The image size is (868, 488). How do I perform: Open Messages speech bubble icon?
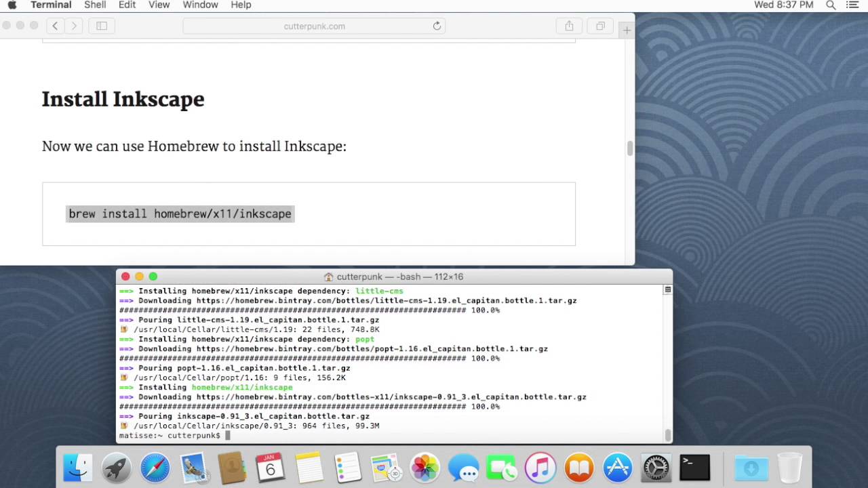pyautogui.click(x=464, y=468)
